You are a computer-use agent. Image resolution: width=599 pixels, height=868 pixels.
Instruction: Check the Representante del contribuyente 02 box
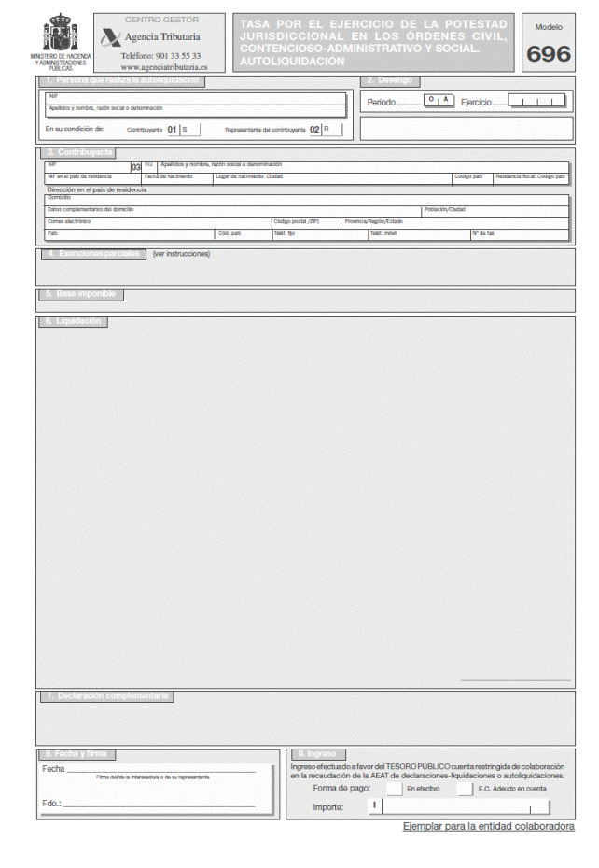click(x=331, y=130)
